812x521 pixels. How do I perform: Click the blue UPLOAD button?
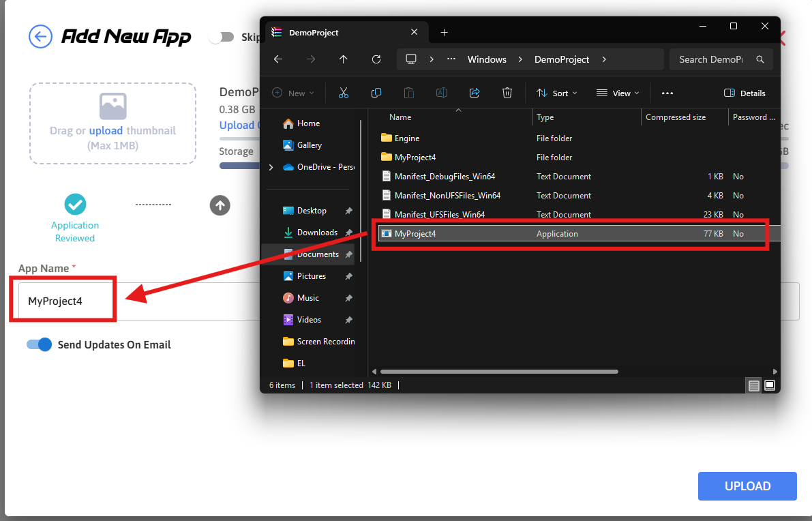747,486
